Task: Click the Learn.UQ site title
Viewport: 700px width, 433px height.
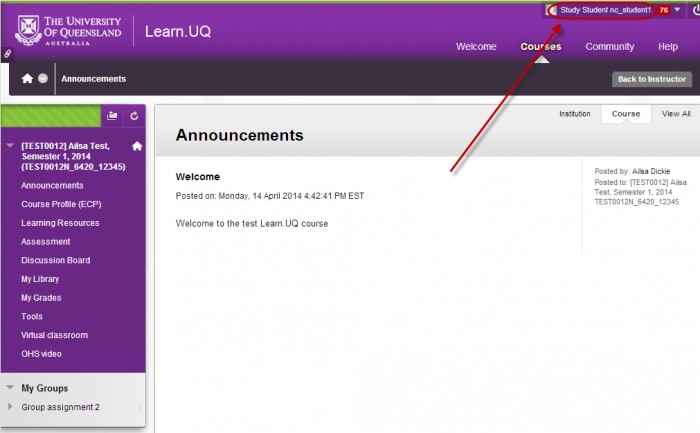Action: coord(178,31)
